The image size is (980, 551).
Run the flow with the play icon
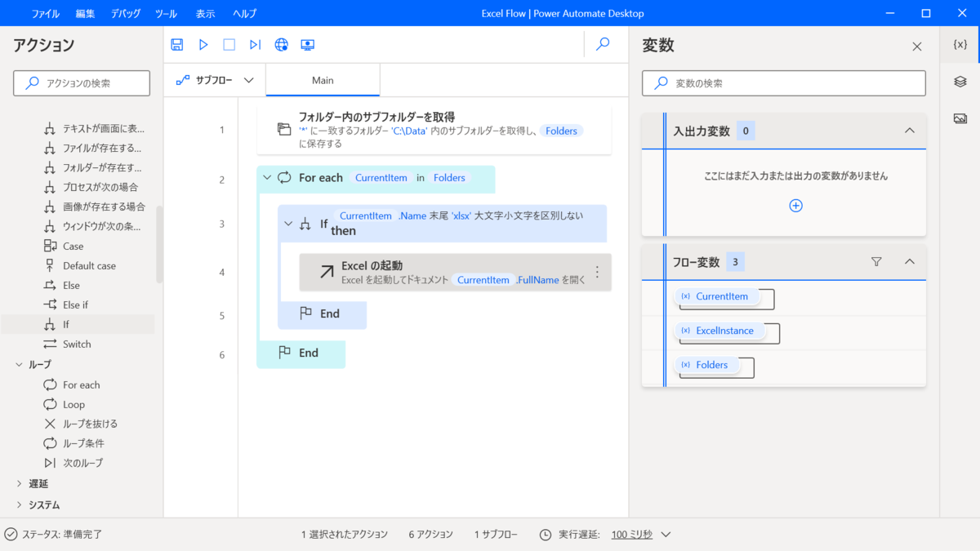[x=203, y=45]
